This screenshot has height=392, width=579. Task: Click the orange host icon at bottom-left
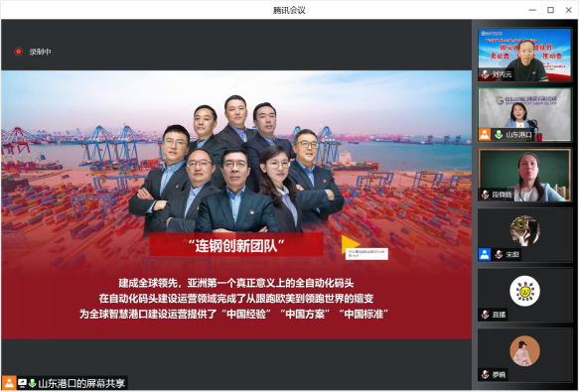[x=9, y=383]
